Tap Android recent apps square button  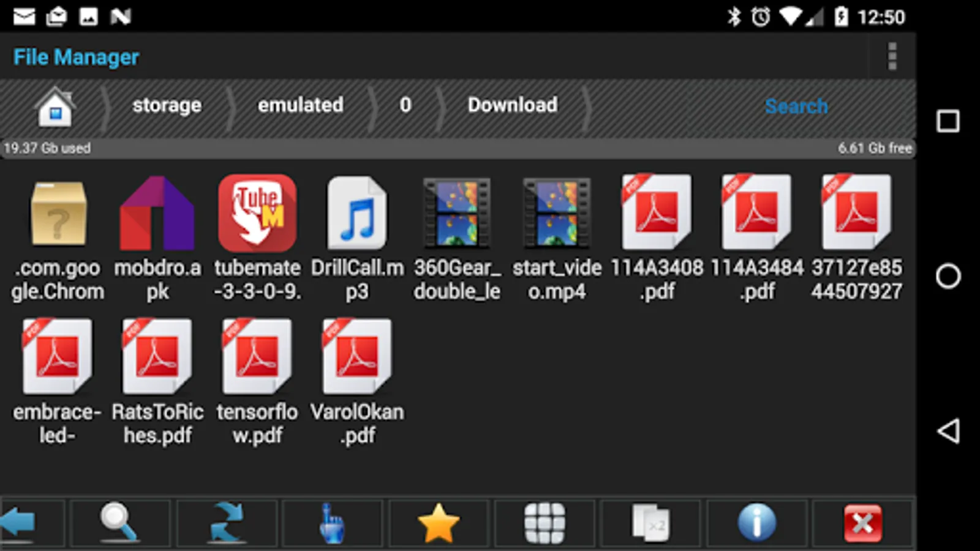coord(948,121)
